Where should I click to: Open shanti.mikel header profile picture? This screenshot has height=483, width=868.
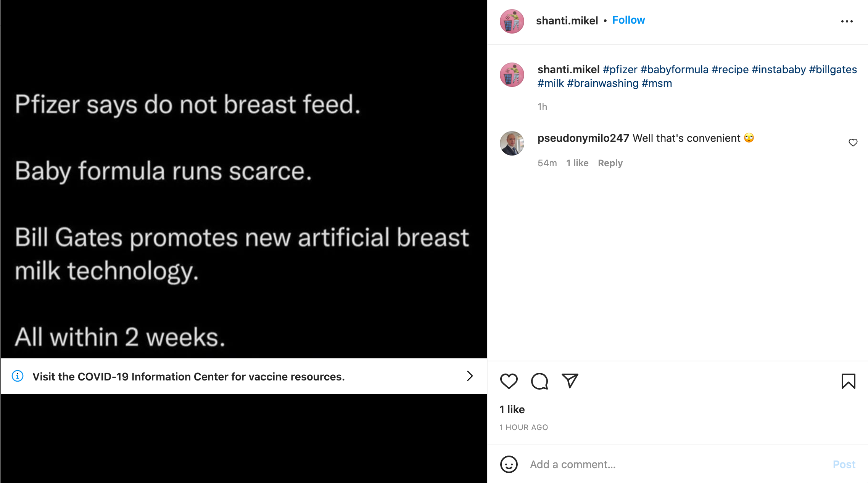[512, 21]
